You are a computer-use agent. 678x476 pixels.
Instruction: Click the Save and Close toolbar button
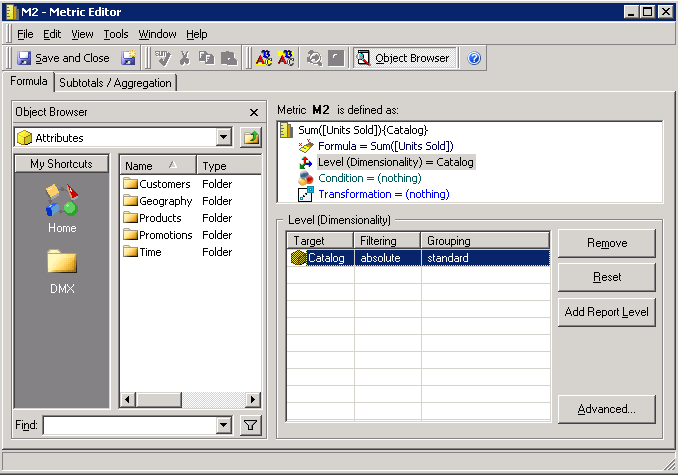click(x=63, y=58)
